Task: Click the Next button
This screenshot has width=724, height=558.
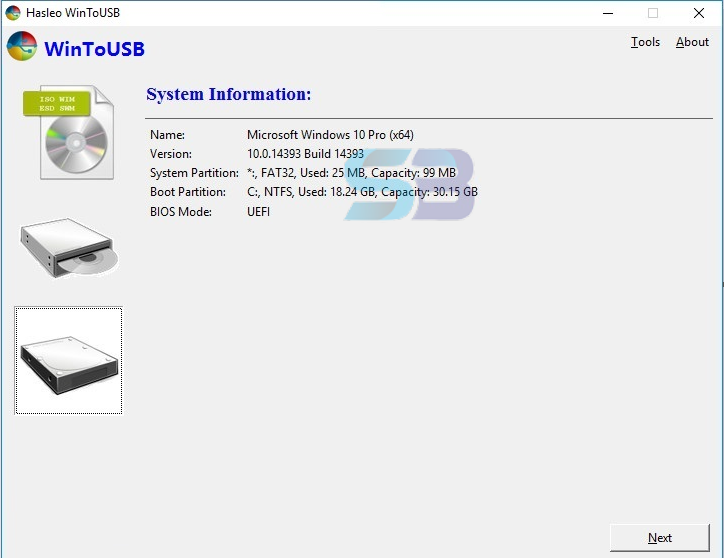Action: tap(660, 538)
